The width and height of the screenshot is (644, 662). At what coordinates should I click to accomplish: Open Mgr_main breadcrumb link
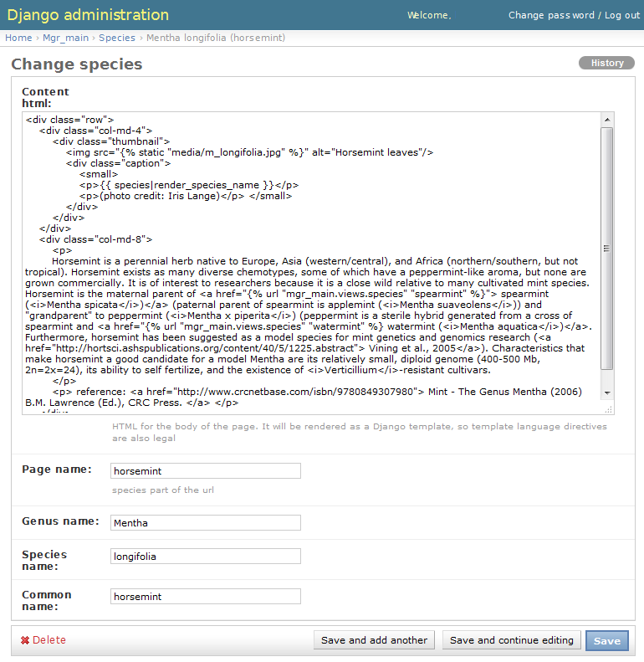click(x=65, y=38)
